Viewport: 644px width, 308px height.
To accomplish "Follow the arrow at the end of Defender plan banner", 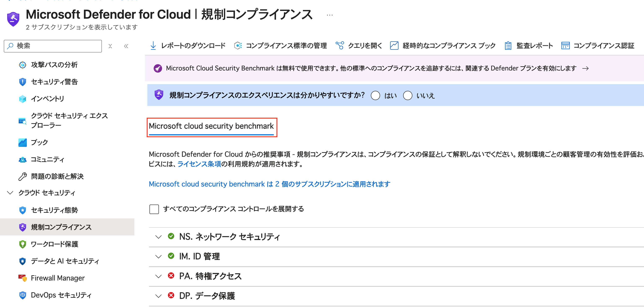I will pos(585,68).
